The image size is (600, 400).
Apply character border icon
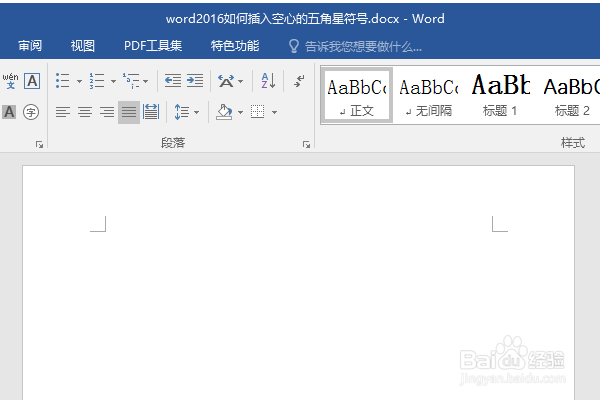click(32, 81)
